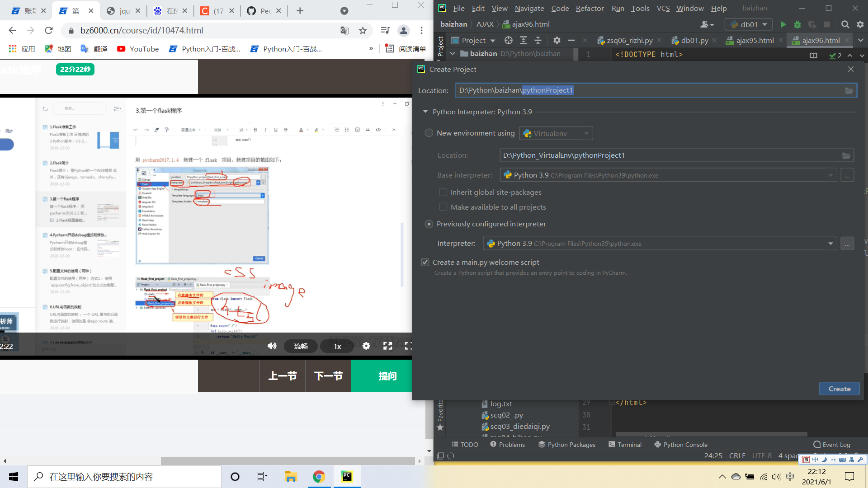Open Chrome three-dot menu
Screen dimensions: 868x488
(x=421, y=31)
